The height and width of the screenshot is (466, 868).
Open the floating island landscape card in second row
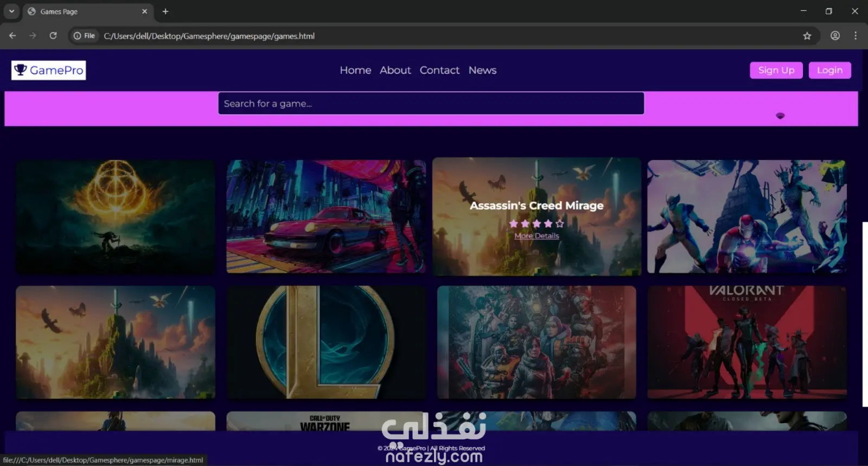click(116, 342)
